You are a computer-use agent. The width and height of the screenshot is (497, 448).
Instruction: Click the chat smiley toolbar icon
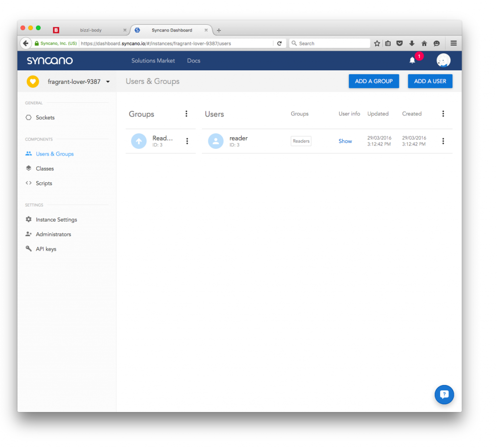tap(436, 43)
